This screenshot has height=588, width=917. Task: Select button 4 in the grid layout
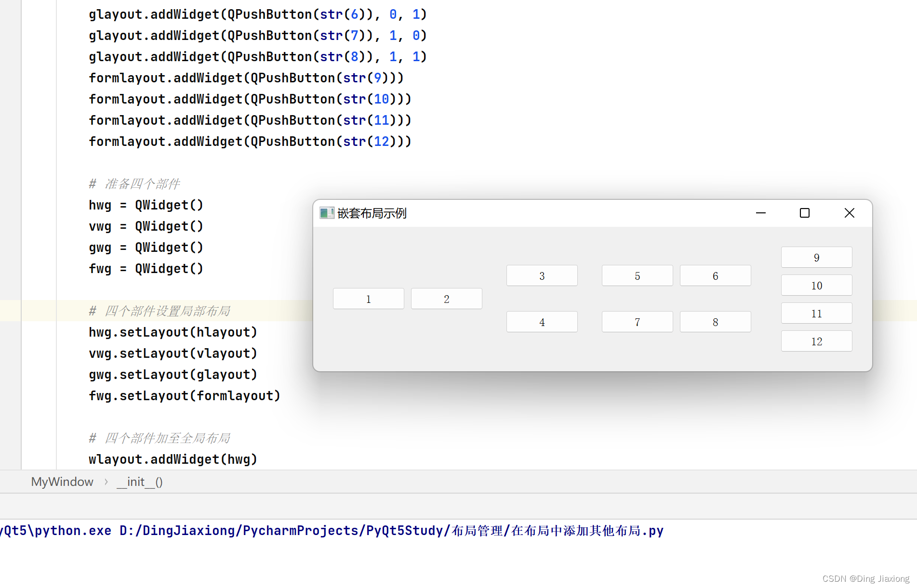click(x=542, y=321)
